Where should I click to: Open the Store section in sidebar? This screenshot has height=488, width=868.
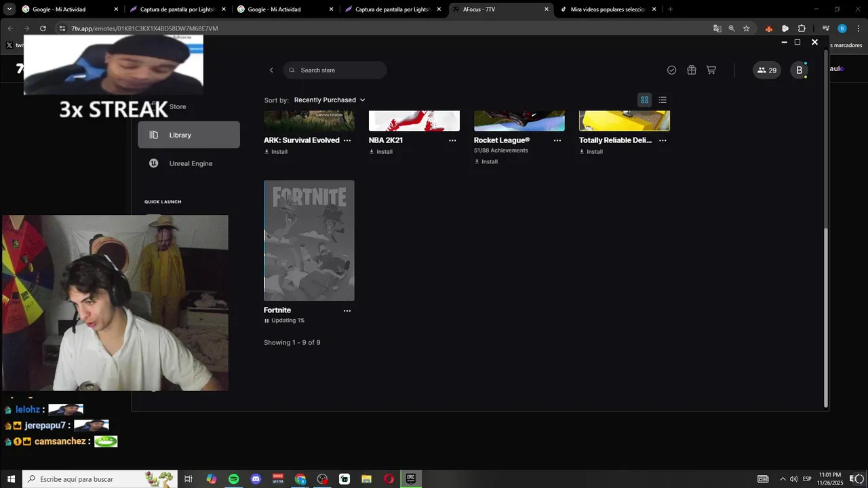click(178, 106)
